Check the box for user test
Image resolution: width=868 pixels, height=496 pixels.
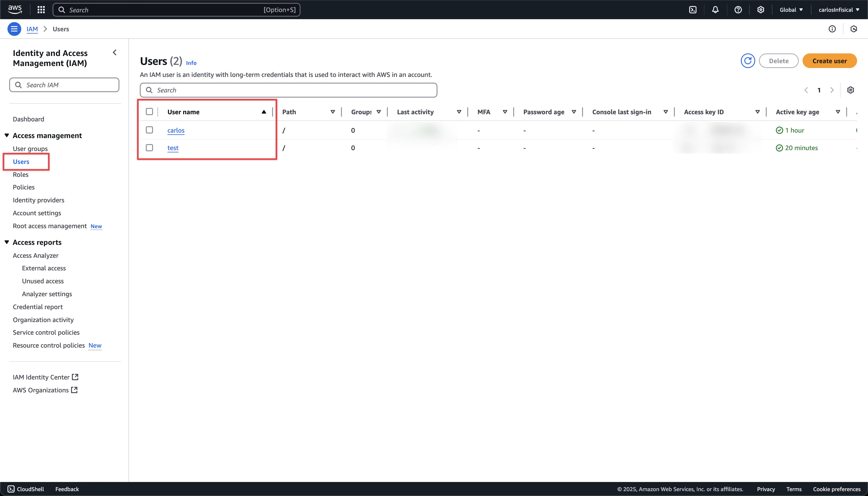point(149,148)
